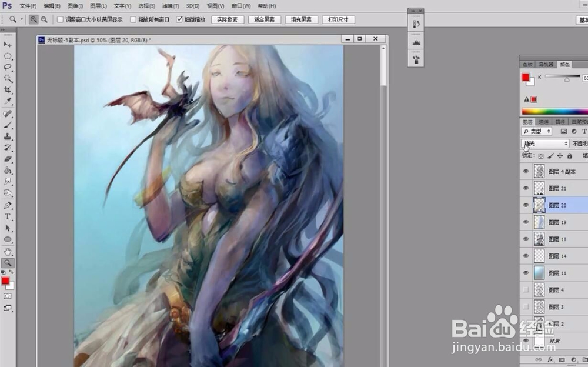Click the 打印尺寸 button
Image resolution: width=588 pixels, height=367 pixels.
coord(338,19)
